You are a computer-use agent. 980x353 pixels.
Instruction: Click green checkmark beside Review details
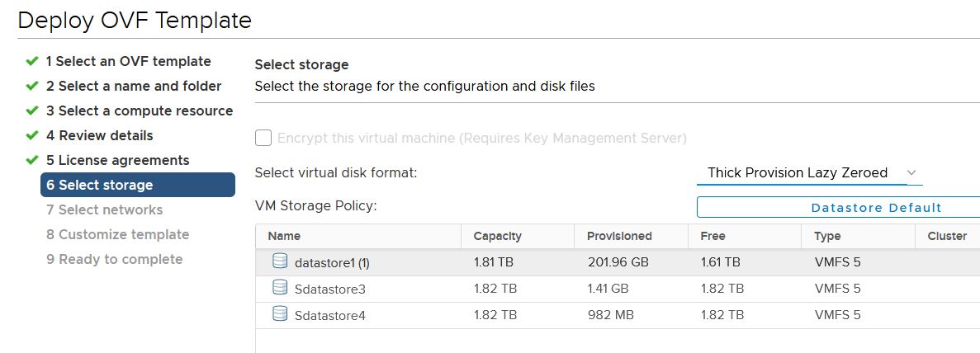(32, 136)
